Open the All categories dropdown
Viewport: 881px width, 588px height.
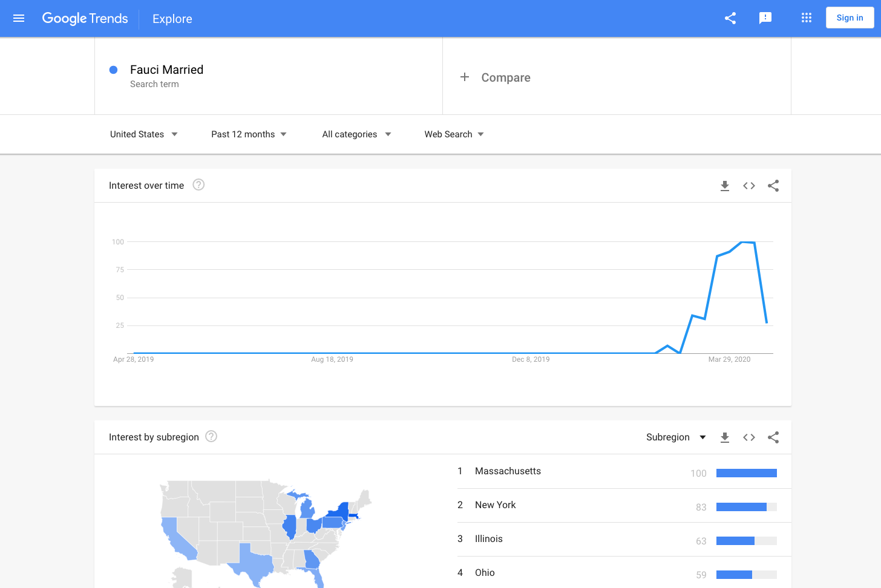356,134
